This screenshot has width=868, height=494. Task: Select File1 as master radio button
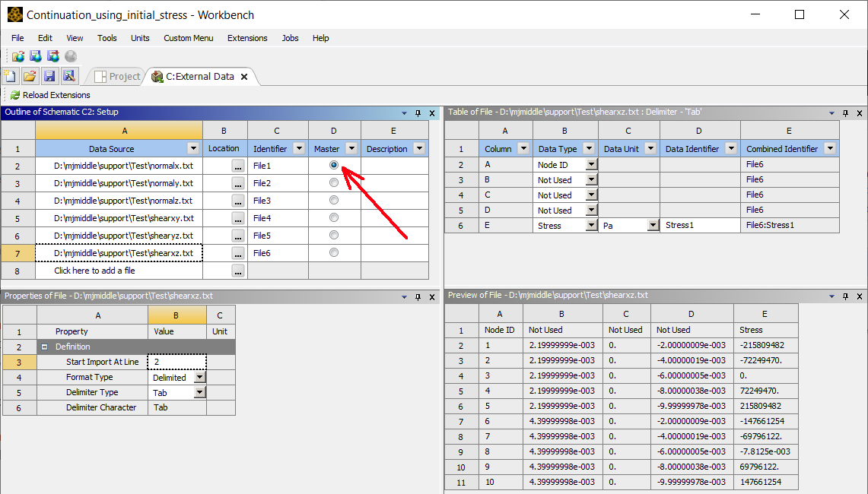(x=334, y=165)
